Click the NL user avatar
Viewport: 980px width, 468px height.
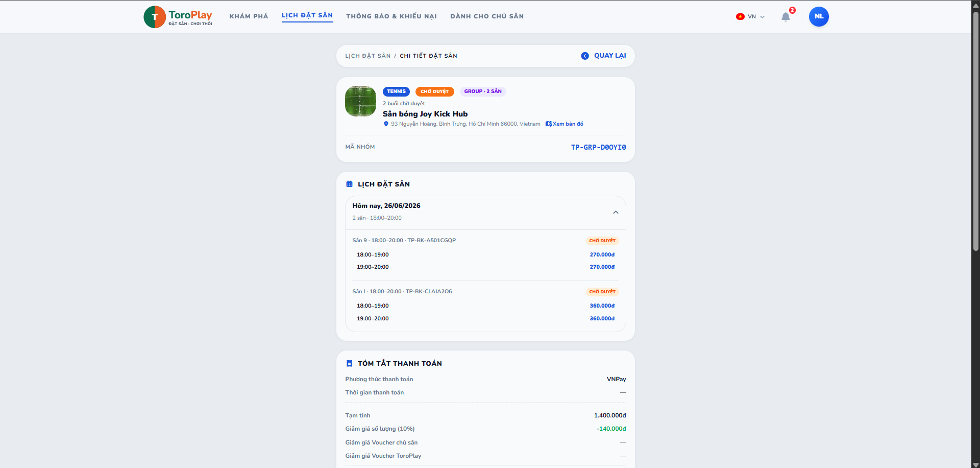[819, 16]
